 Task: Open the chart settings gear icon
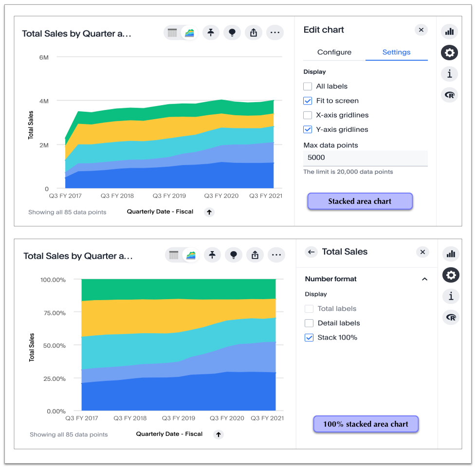pyautogui.click(x=449, y=53)
